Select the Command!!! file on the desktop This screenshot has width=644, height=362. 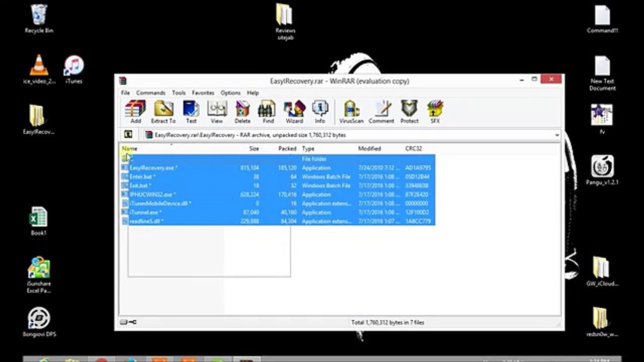coord(602,19)
